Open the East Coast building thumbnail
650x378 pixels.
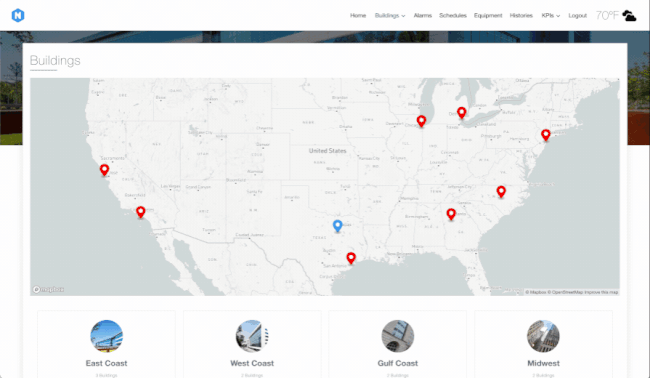[107, 336]
